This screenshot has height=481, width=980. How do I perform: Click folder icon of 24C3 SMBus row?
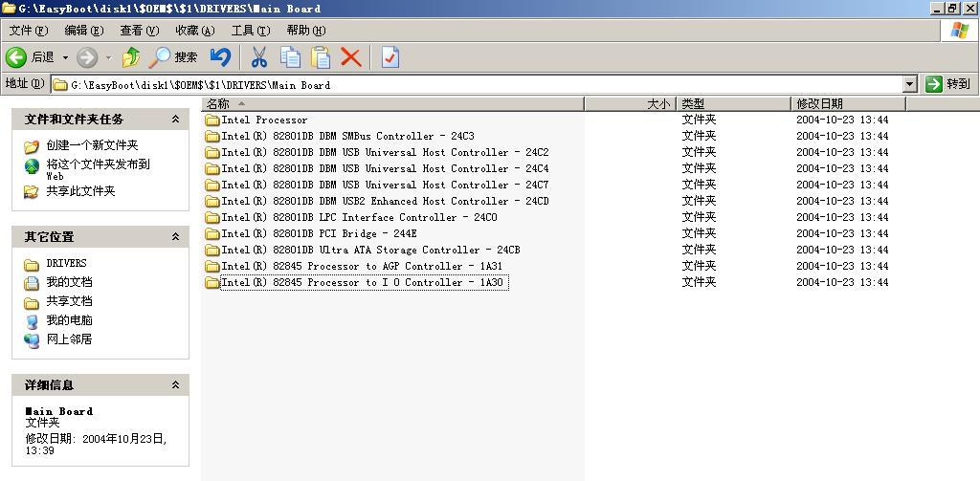tap(212, 136)
